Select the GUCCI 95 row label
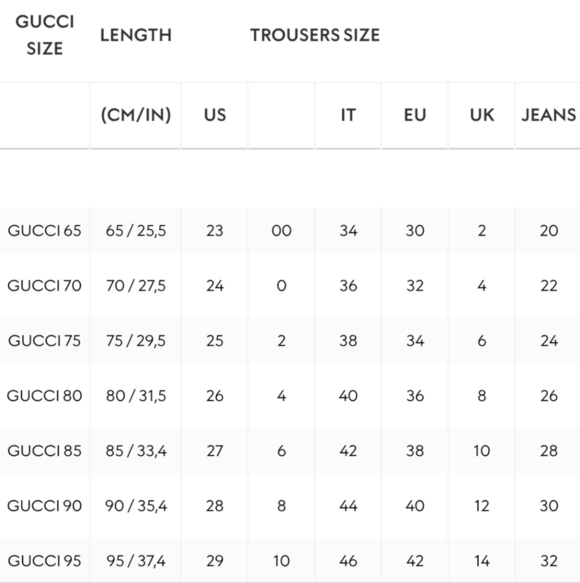This screenshot has height=583, width=580. click(x=44, y=561)
